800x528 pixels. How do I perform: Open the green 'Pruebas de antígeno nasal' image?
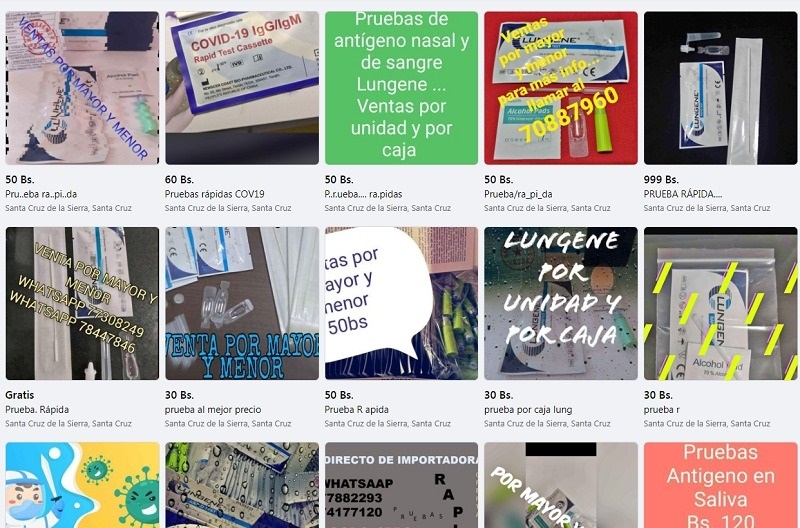pyautogui.click(x=402, y=88)
